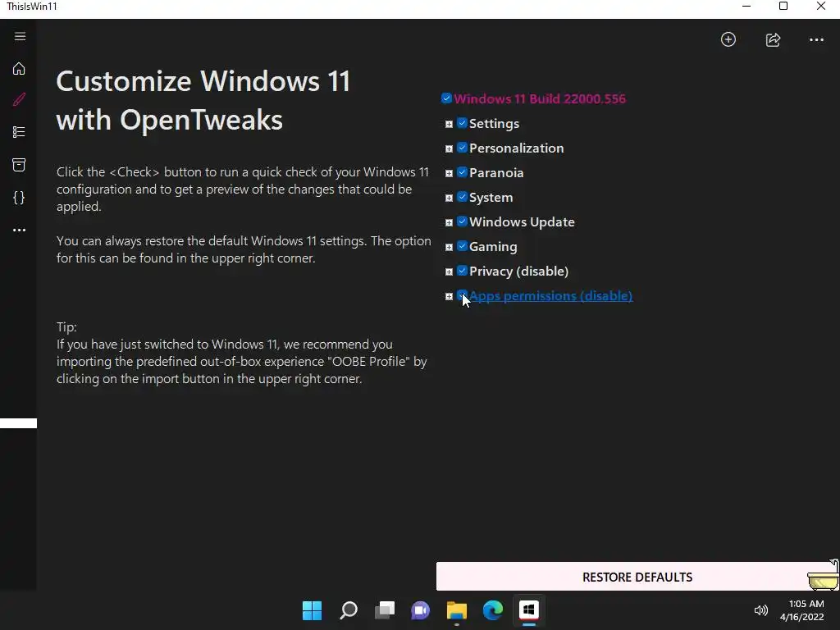Image resolution: width=840 pixels, height=630 pixels.
Task: Select the Paranoia tree label
Action: (x=496, y=172)
